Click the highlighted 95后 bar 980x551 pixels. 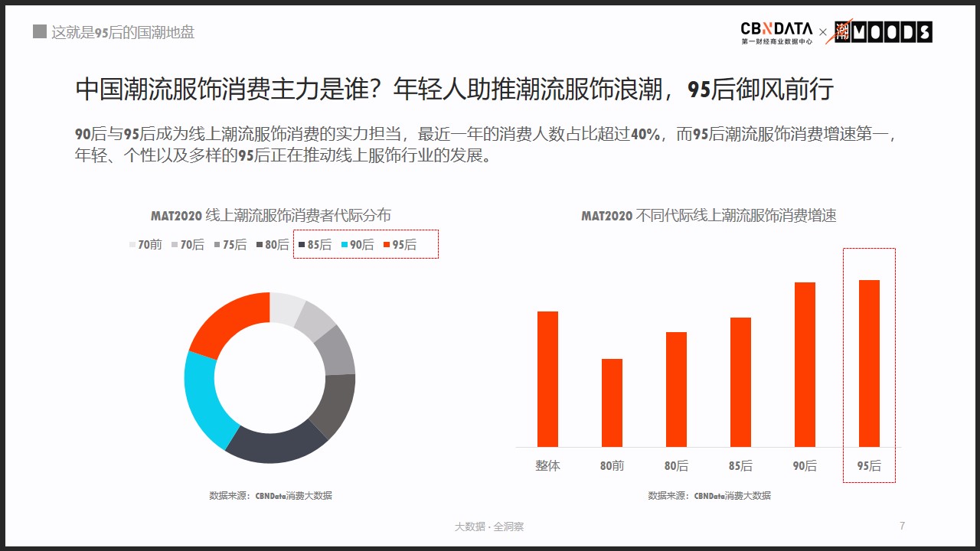(869, 364)
